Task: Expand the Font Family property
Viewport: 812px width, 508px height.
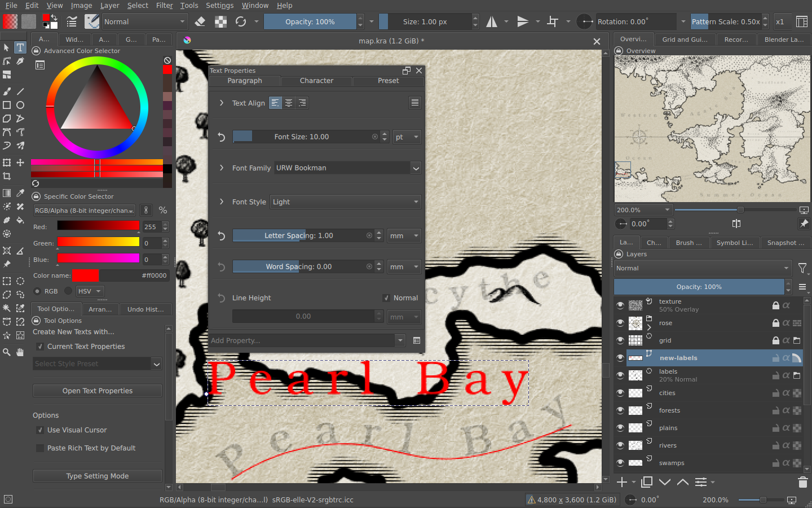Action: point(222,168)
